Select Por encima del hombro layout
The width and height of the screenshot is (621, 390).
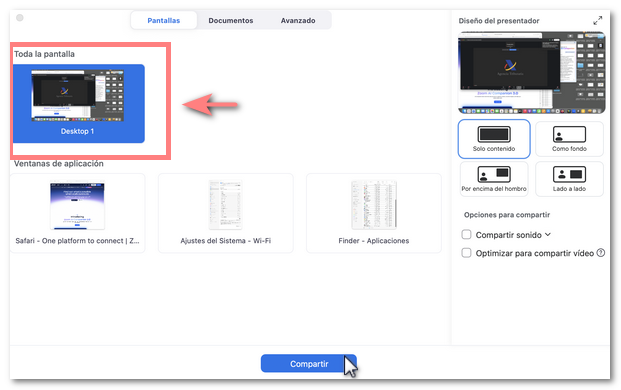493,179
